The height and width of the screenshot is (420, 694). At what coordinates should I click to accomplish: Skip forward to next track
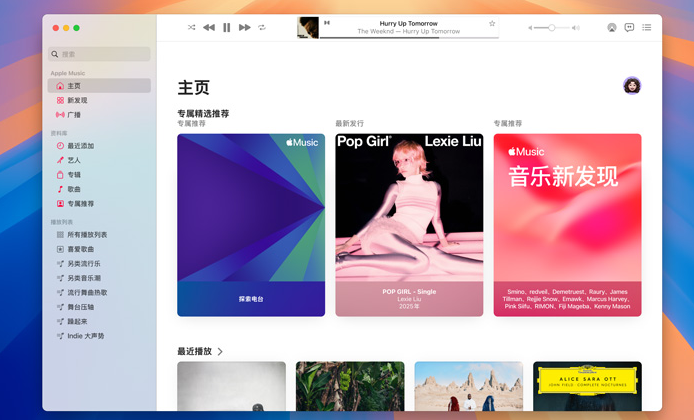(x=244, y=27)
